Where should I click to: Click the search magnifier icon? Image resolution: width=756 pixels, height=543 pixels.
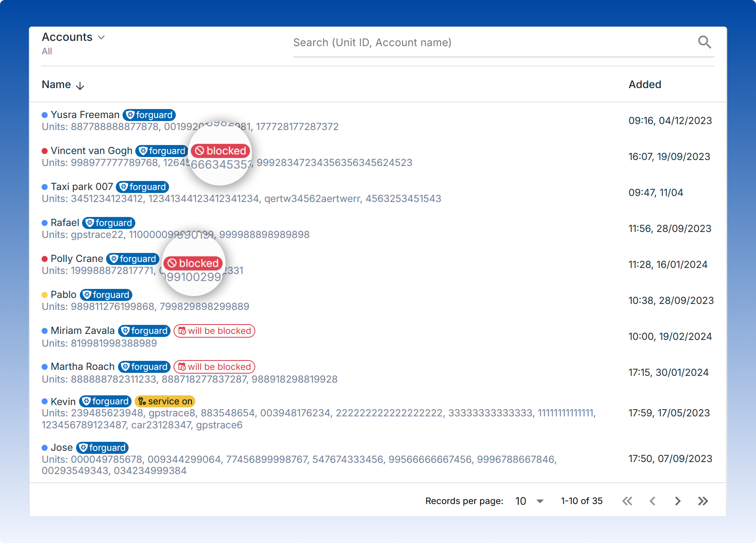coord(704,42)
